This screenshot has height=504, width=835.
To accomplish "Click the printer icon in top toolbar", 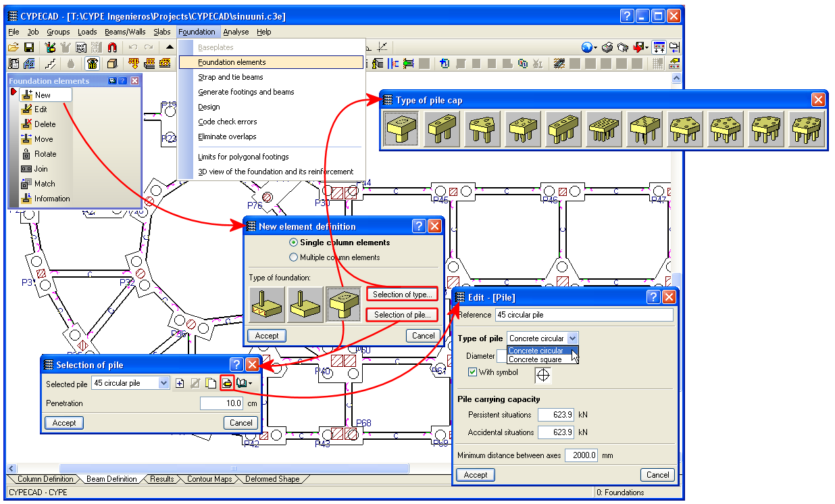I will click(607, 47).
